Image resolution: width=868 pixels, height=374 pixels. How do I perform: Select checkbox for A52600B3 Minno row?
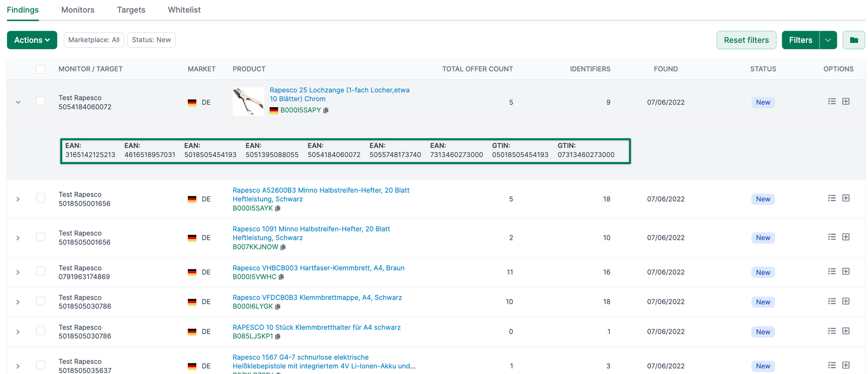[x=41, y=198]
